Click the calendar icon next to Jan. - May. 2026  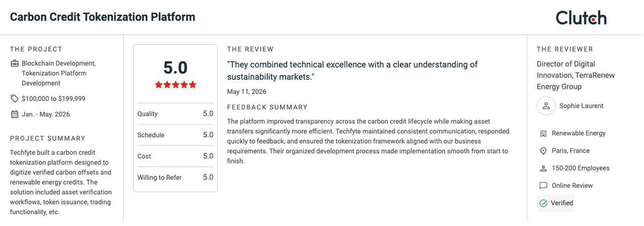pos(15,114)
